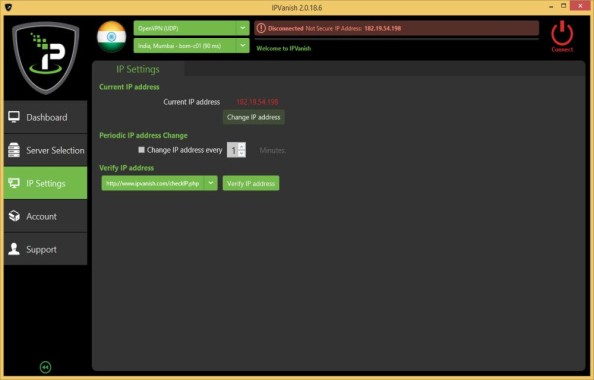Close the IPVanish window
Viewport: 594px width, 380px height.
pos(580,6)
